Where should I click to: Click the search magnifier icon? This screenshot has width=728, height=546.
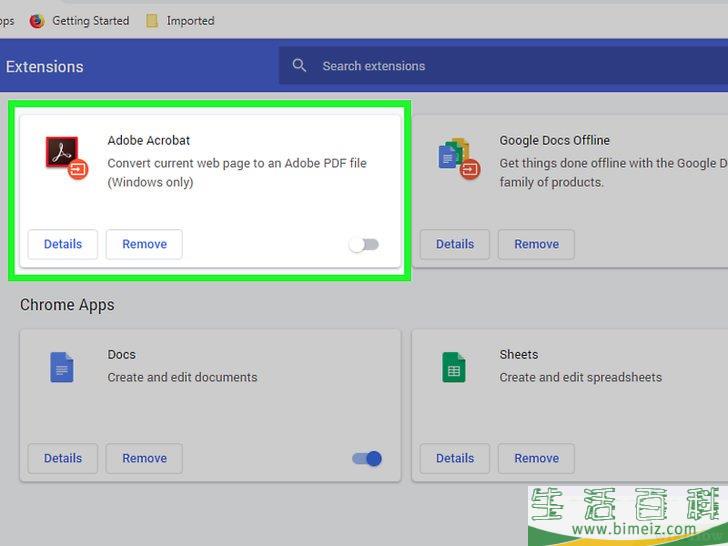299,65
